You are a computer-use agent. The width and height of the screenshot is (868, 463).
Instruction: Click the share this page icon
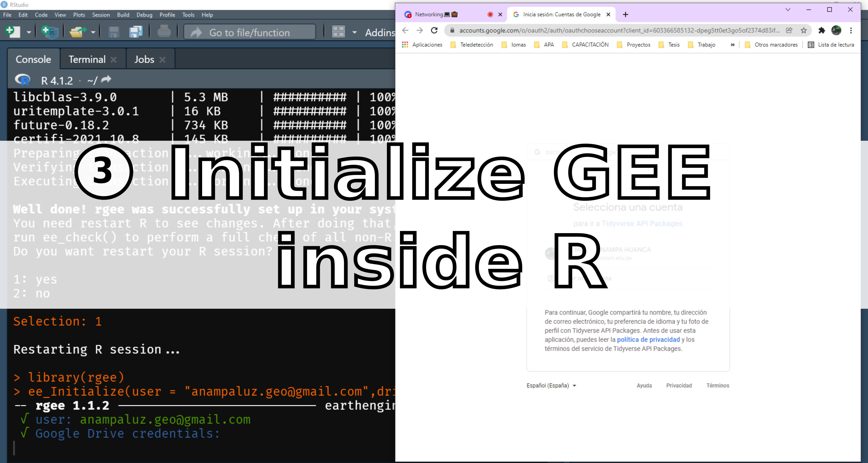(x=789, y=30)
